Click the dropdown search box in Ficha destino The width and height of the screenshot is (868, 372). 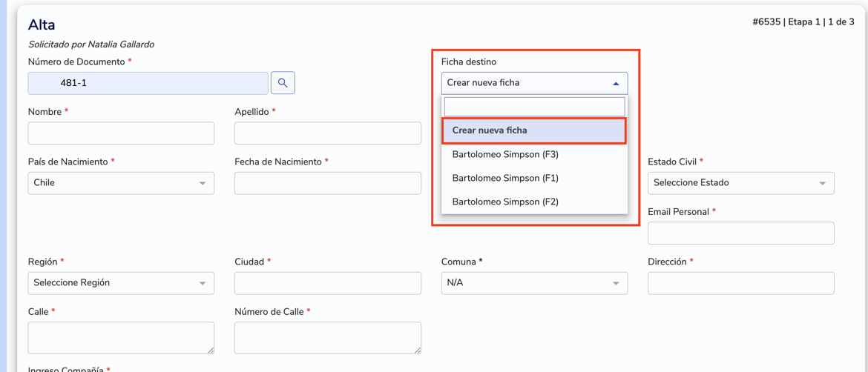coord(534,107)
